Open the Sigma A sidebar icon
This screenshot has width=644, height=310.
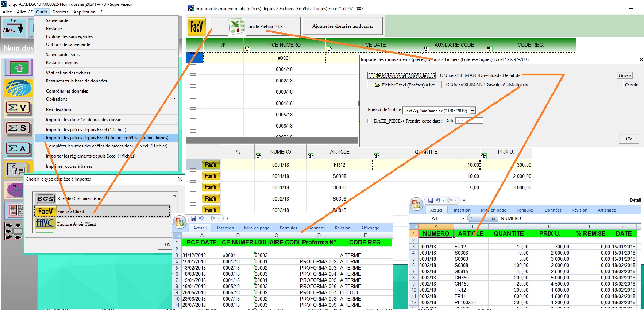pos(19,149)
